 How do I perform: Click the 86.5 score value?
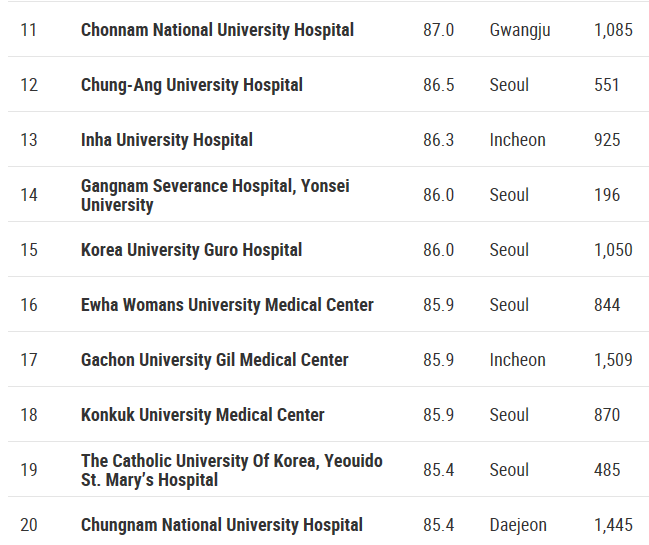coord(438,85)
